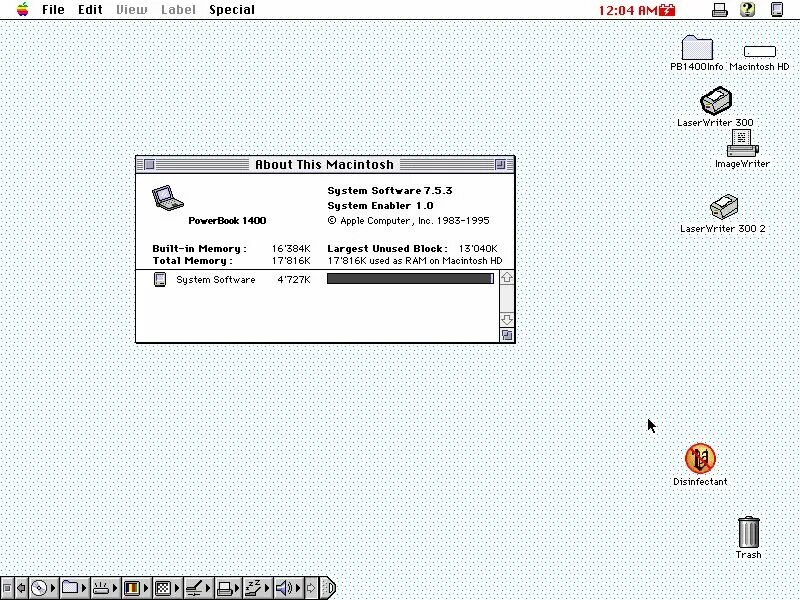800x600 pixels.
Task: Click the System Enabler 1.0 text
Action: 380,206
